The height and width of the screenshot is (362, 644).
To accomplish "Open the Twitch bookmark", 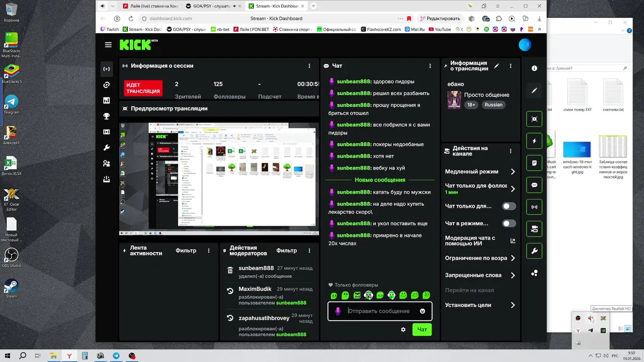I will (110, 29).
